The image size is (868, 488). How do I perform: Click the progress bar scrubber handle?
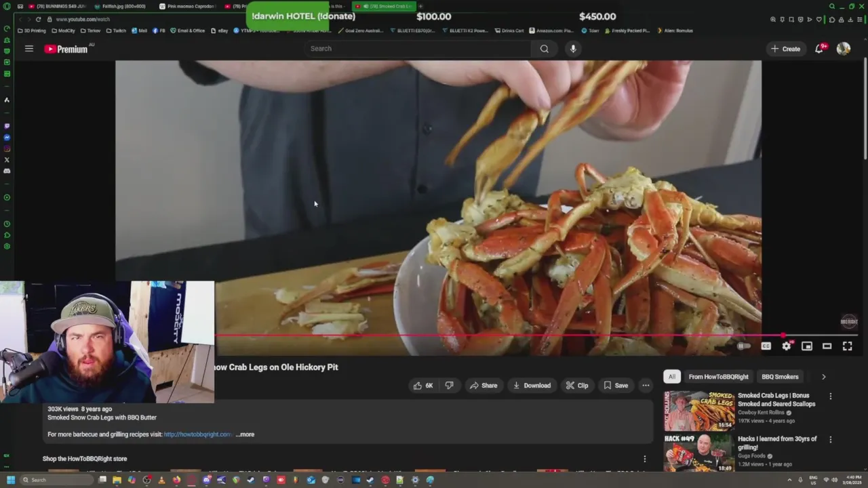783,335
